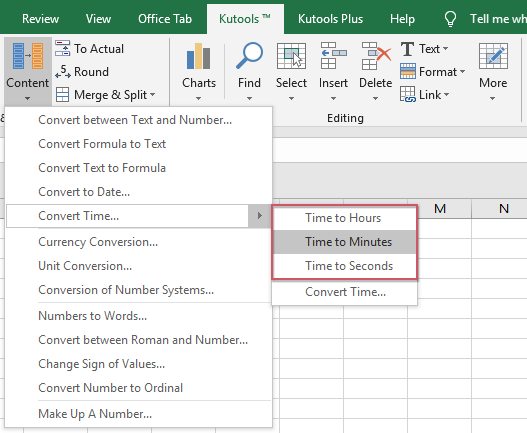Image resolution: width=527 pixels, height=433 pixels.
Task: Click the Insert rows icon
Action: [333, 56]
